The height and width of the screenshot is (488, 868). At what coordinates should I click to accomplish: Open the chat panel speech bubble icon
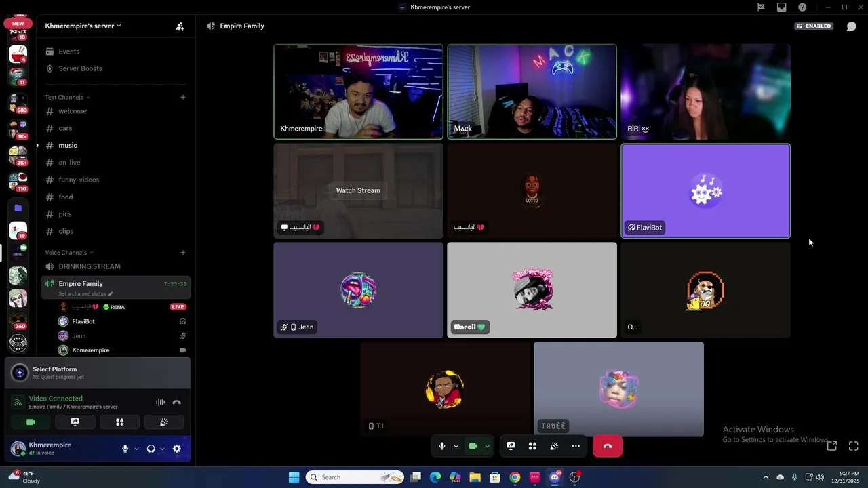pyautogui.click(x=851, y=26)
